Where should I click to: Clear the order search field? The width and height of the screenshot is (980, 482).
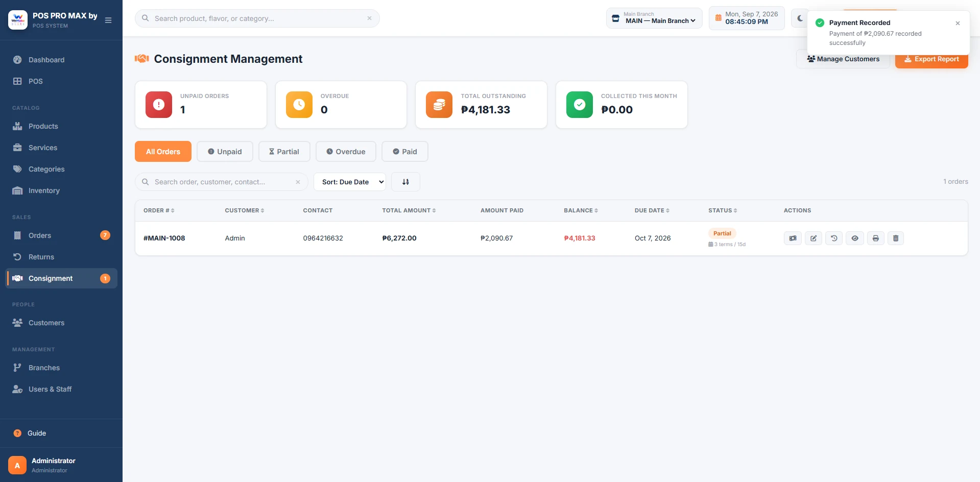pos(298,182)
